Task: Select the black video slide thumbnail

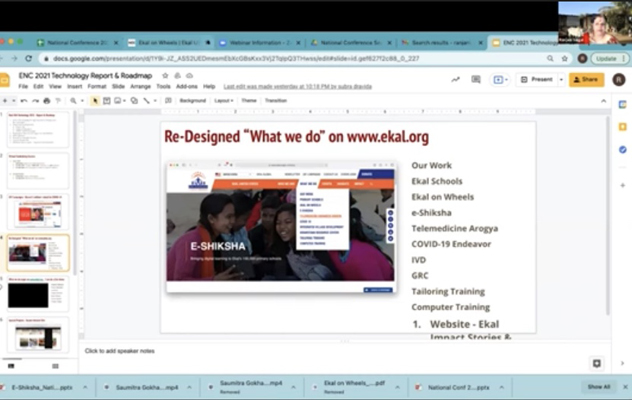Action: coord(35,295)
